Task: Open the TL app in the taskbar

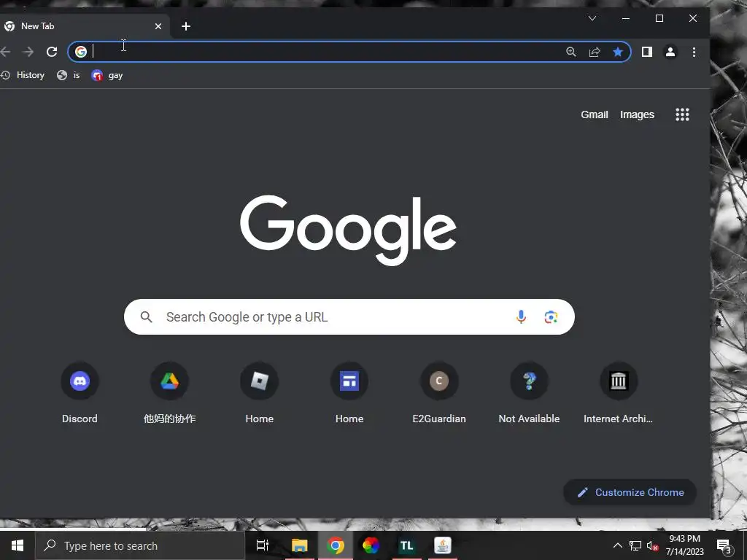Action: (x=407, y=545)
